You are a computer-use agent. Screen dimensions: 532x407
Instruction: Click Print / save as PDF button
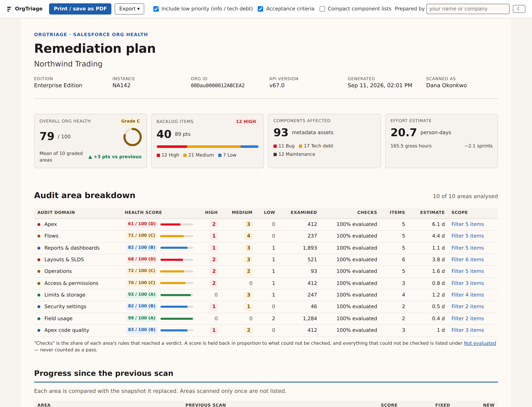(x=80, y=9)
